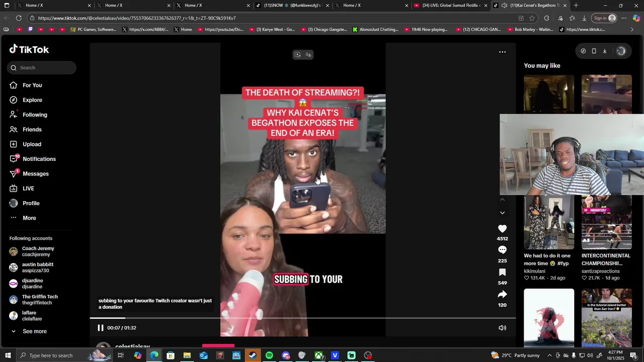Go to previous video with up chevron
Viewport: 644px width, 362px height.
pos(502,200)
